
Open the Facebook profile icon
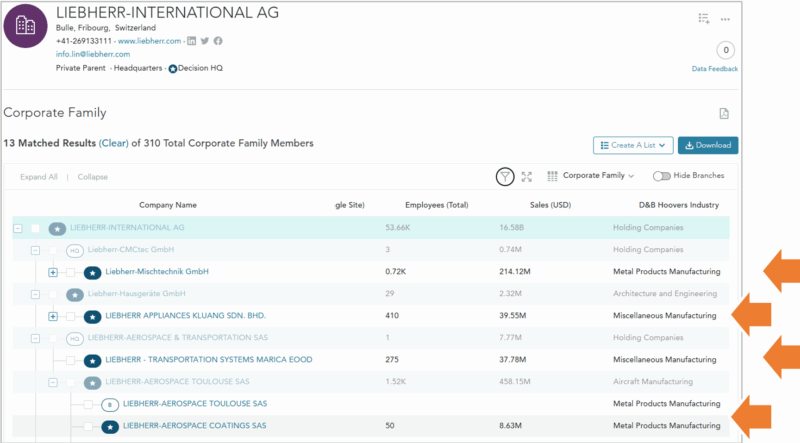pyautogui.click(x=218, y=41)
